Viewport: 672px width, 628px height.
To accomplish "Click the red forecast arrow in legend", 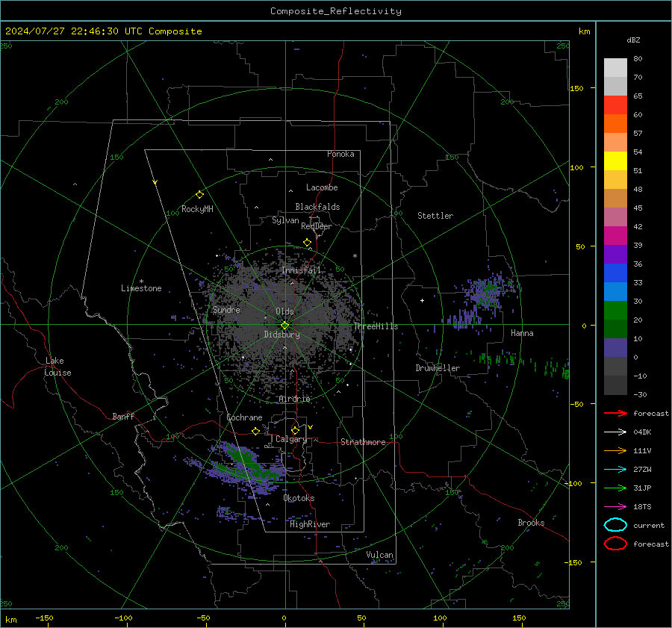I will coord(615,413).
